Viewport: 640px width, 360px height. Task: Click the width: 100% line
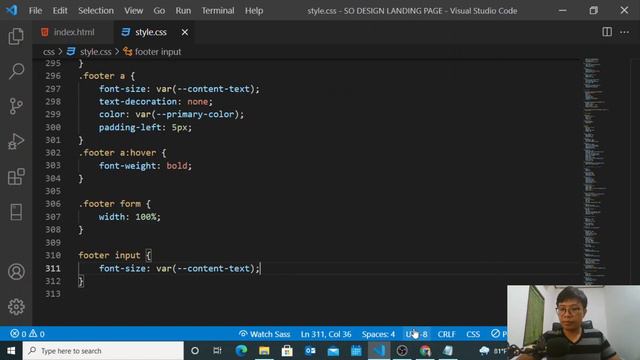tap(130, 217)
